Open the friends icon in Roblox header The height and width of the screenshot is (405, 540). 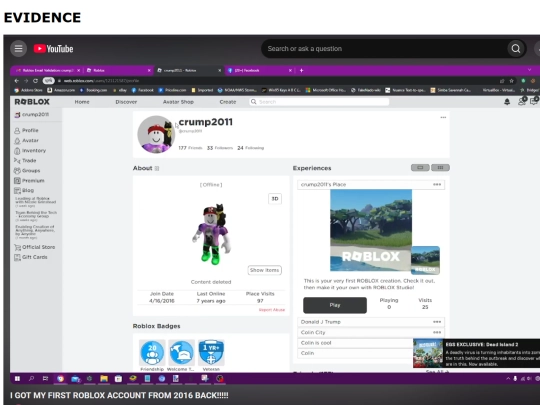(x=522, y=101)
